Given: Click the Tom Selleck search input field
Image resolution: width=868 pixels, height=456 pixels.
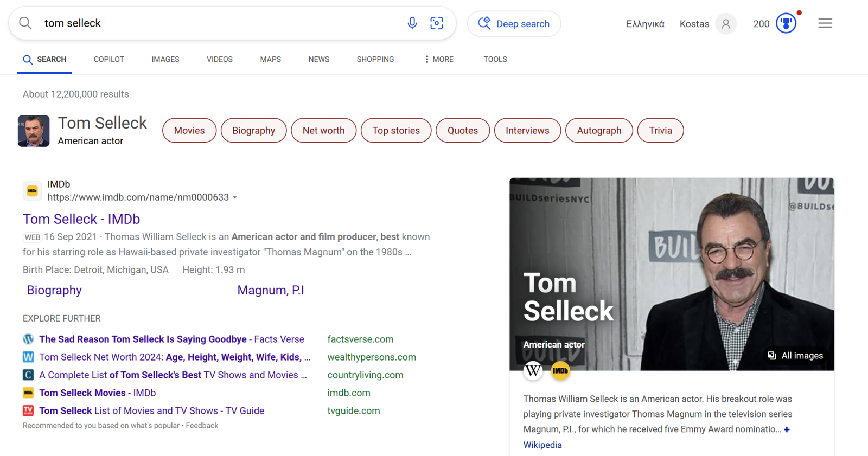Looking at the screenshot, I should (x=217, y=23).
